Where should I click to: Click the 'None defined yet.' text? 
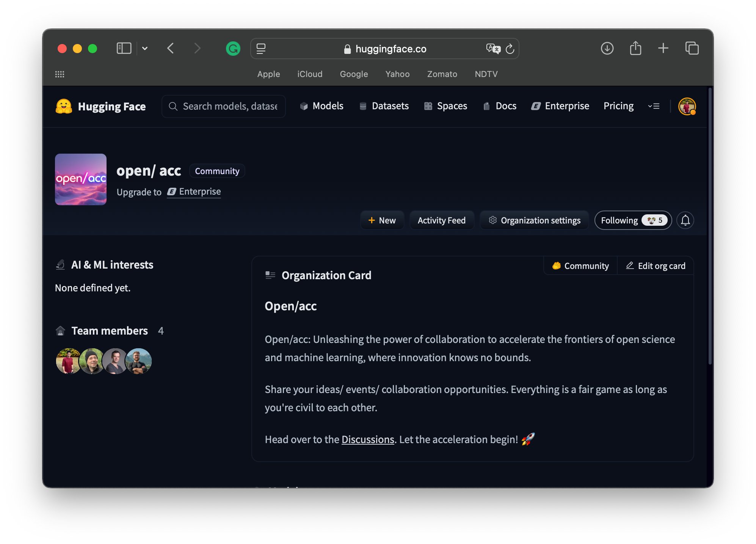point(93,288)
